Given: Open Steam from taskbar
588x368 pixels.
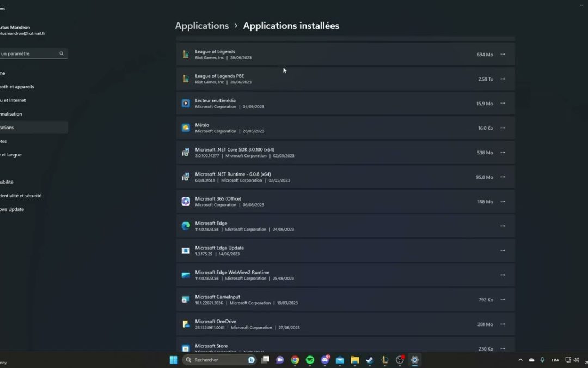Looking at the screenshot, I should pyautogui.click(x=370, y=360).
